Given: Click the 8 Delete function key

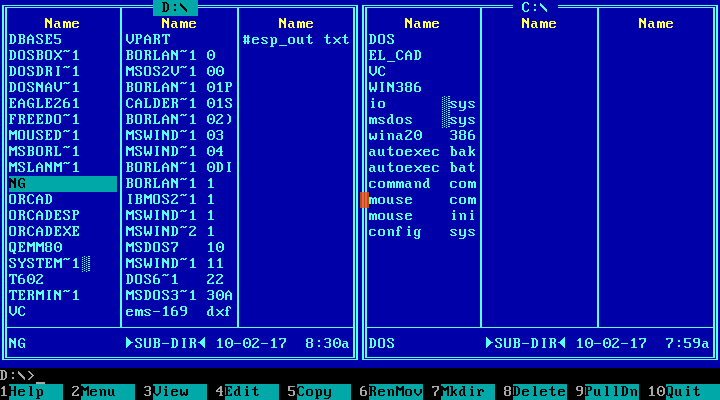Looking at the screenshot, I should click(535, 392).
